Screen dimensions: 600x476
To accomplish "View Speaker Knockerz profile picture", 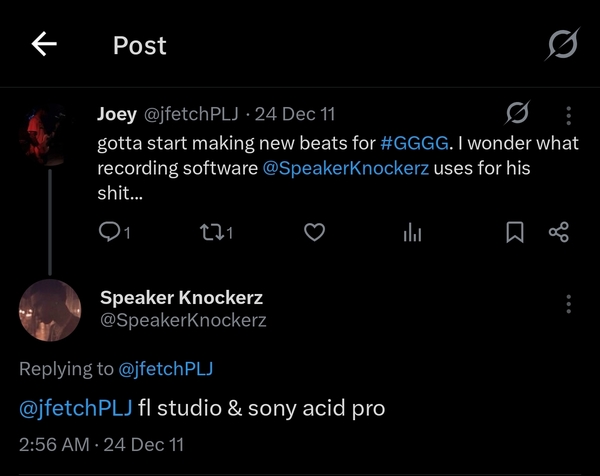I will pyautogui.click(x=50, y=310).
